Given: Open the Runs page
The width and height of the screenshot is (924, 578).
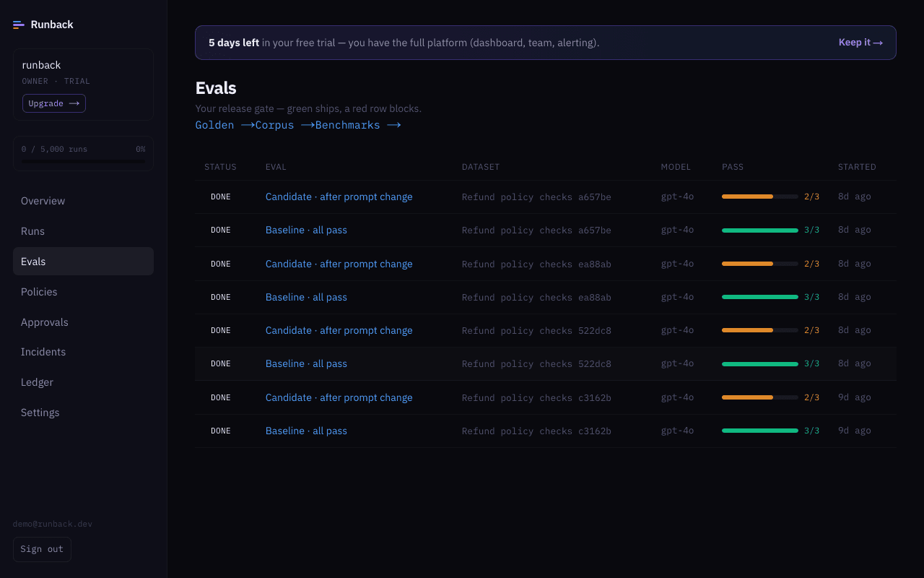Looking at the screenshot, I should point(83,231).
